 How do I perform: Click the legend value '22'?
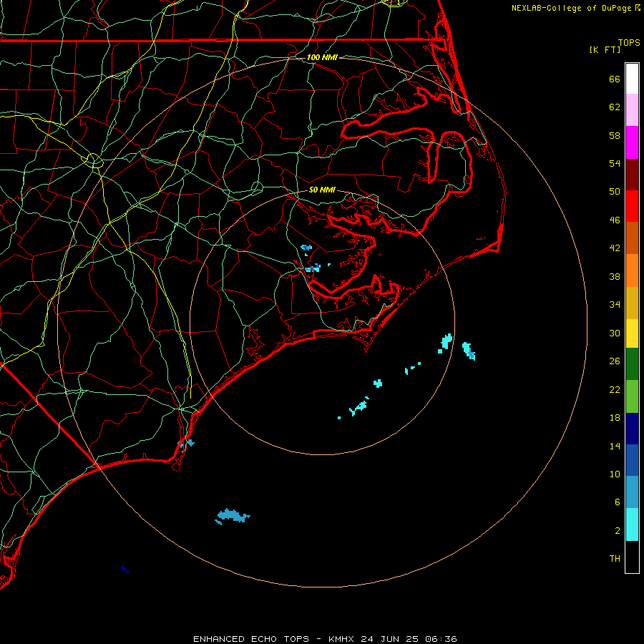click(615, 389)
